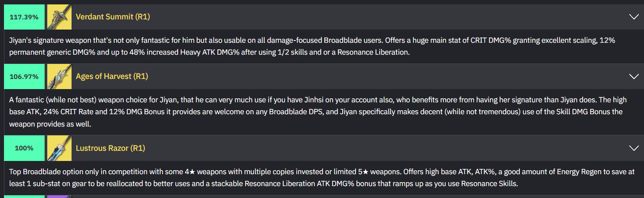644x198 pixels.
Task: Click empty header space in Lustrous Razor row
Action: click(x=389, y=148)
